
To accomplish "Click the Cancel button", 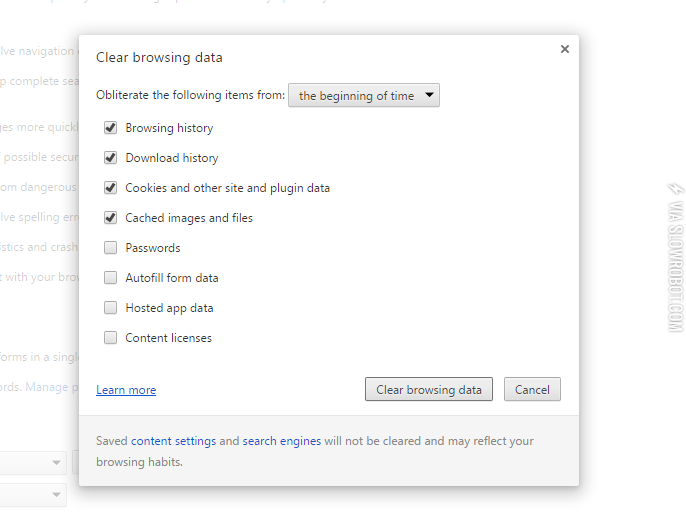I will coord(532,390).
